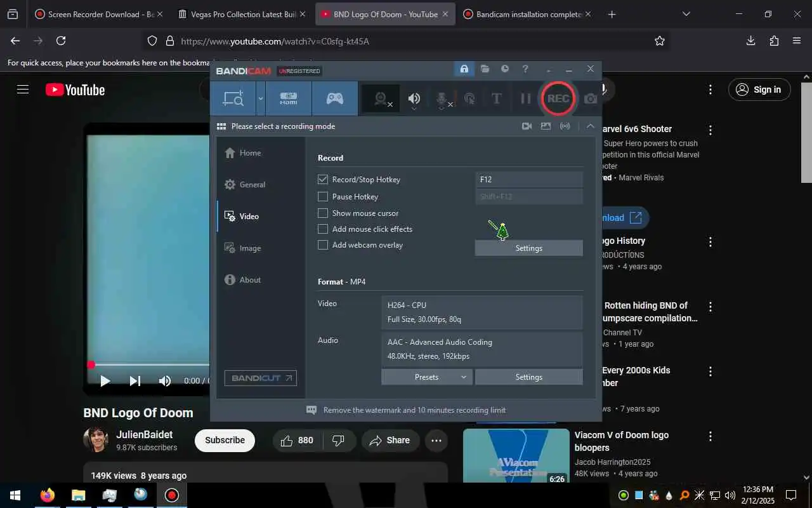Click Remove the watermark and recording limit message
The width and height of the screenshot is (812, 508).
point(414,410)
